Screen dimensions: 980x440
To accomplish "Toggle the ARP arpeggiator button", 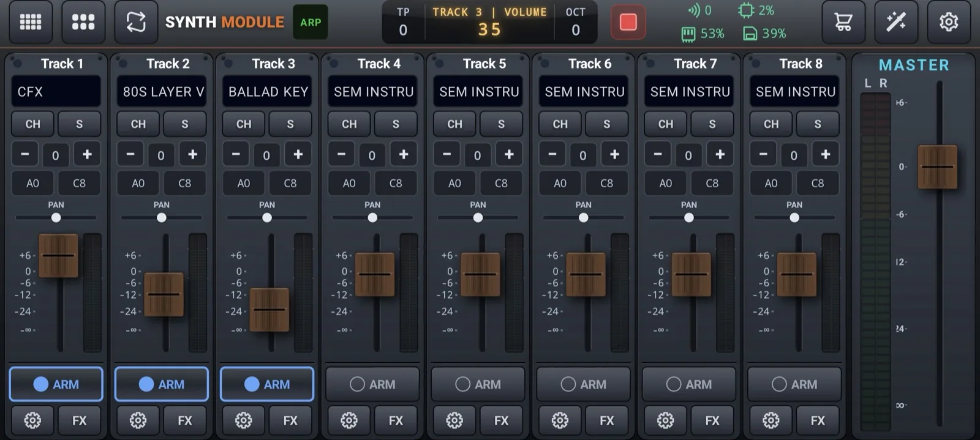I will pos(311,22).
